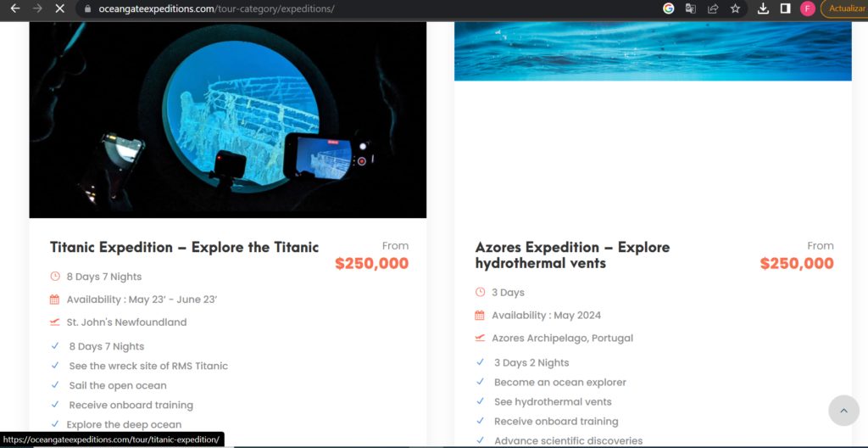Click the browser forward arrow
868x448 pixels.
coord(37,8)
